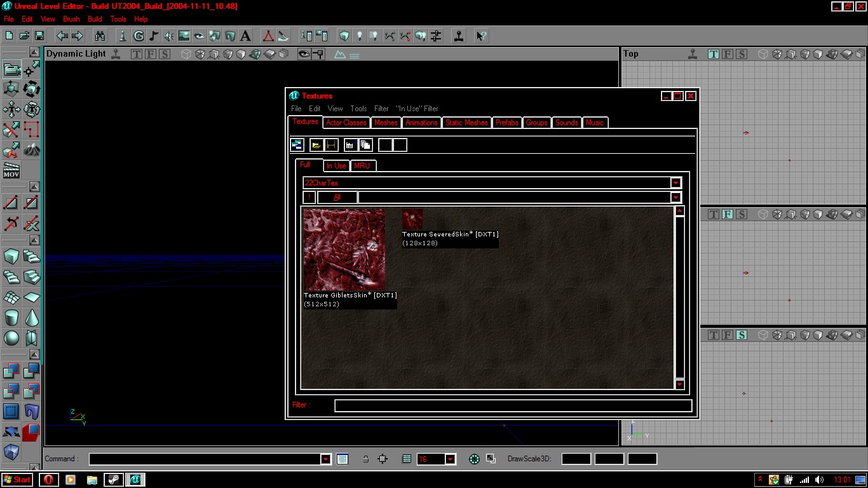Switch to the Static Meshes tab
This screenshot has width=868, height=488.
pos(466,123)
